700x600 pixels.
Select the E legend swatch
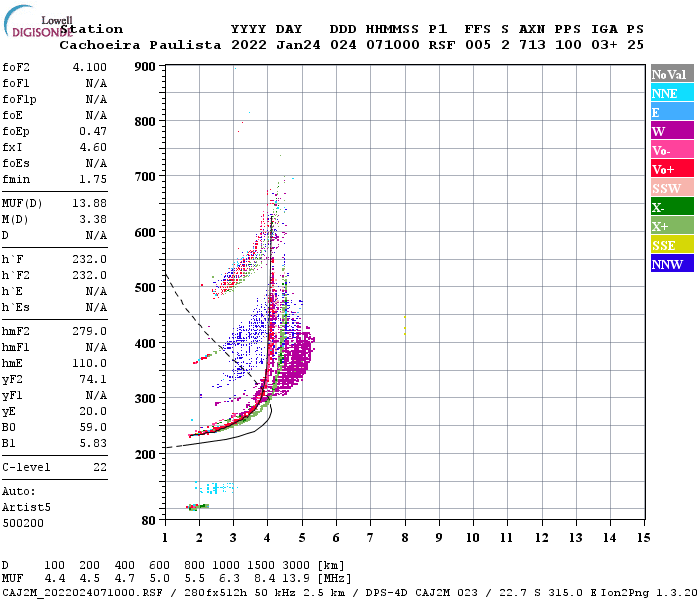click(x=672, y=112)
